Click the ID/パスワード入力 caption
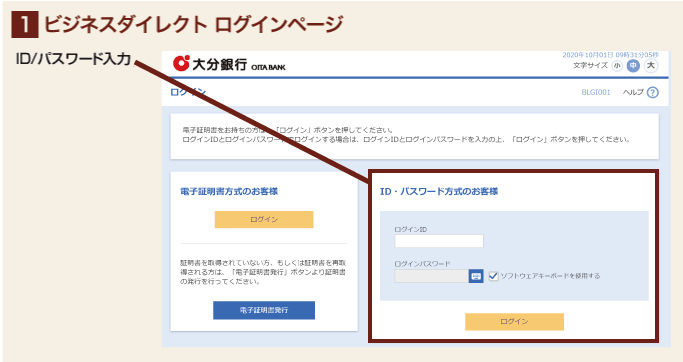The height and width of the screenshot is (362, 683). [73, 59]
